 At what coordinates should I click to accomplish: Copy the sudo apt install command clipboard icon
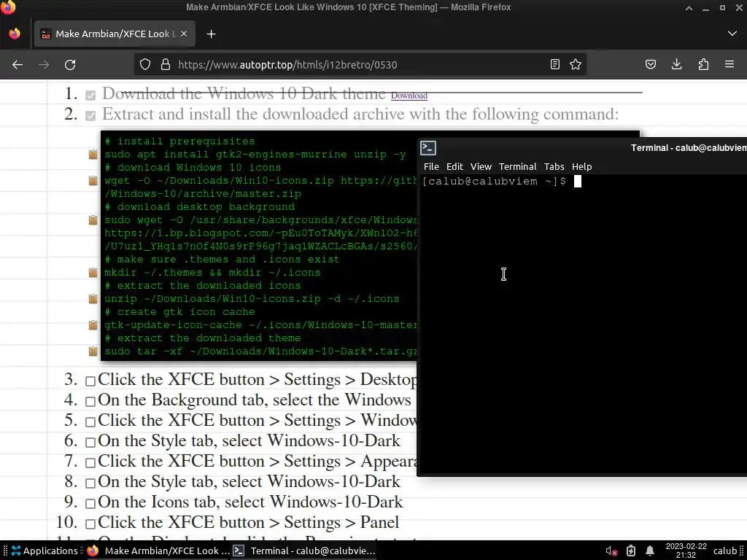click(93, 155)
